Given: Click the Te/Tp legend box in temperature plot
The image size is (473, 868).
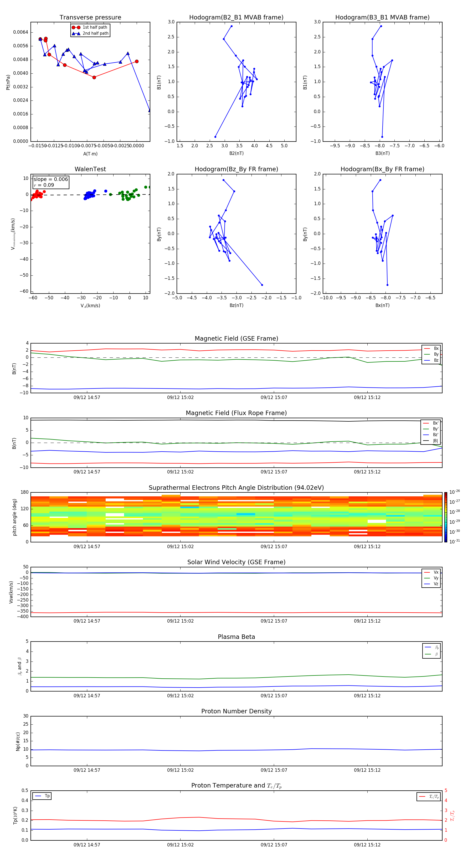Looking at the screenshot, I should pyautogui.click(x=428, y=796).
